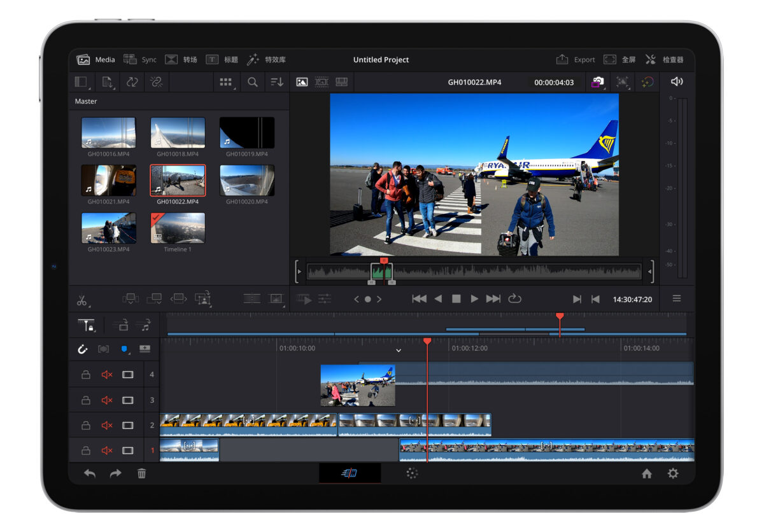The width and height of the screenshot is (764, 532).
Task: Click the GH010023.MP4 file name
Action: 108,249
